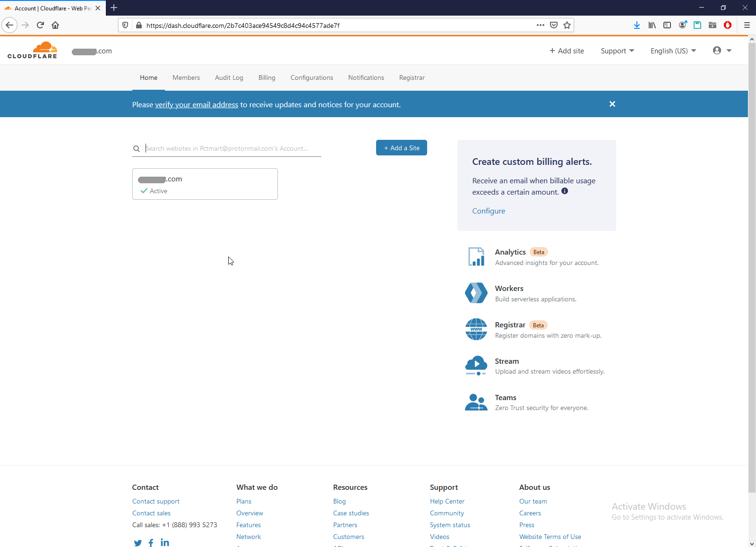Screen dimensions: 756x547
Task: Open the Plans footer link
Action: point(244,501)
